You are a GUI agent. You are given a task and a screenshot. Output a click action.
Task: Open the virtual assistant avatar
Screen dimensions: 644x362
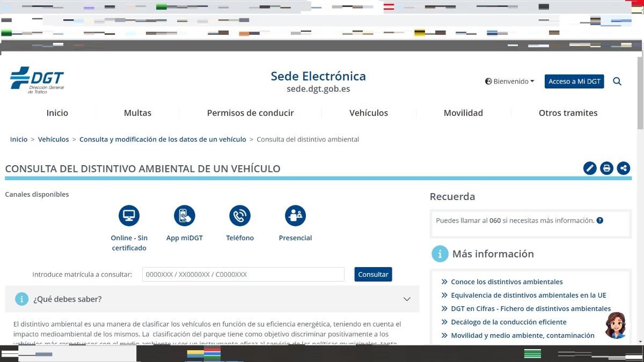click(615, 326)
